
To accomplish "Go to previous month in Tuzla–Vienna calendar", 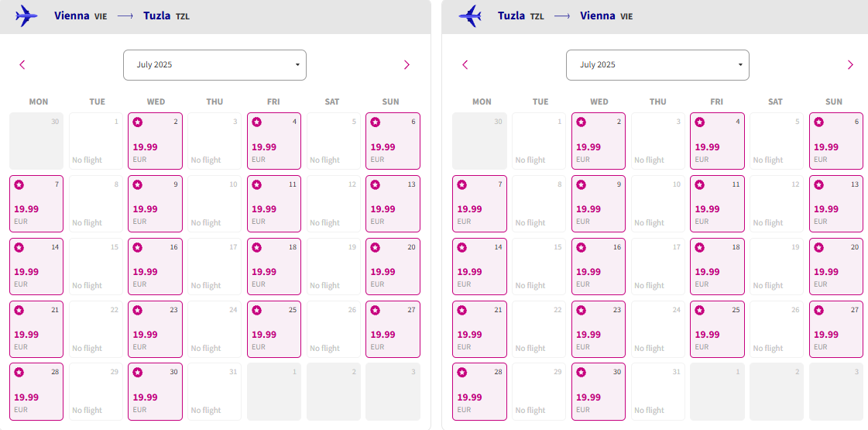I will click(x=465, y=65).
